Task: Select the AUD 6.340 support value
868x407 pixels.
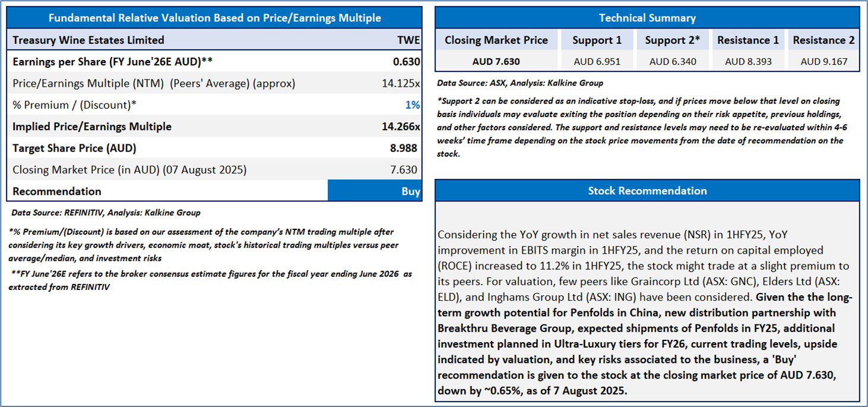Action: [672, 61]
